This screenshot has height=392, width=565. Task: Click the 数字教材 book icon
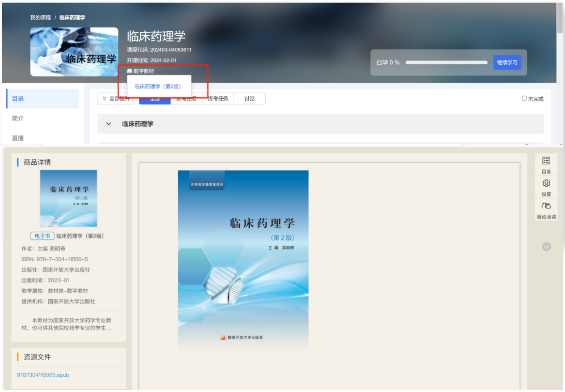pyautogui.click(x=130, y=71)
